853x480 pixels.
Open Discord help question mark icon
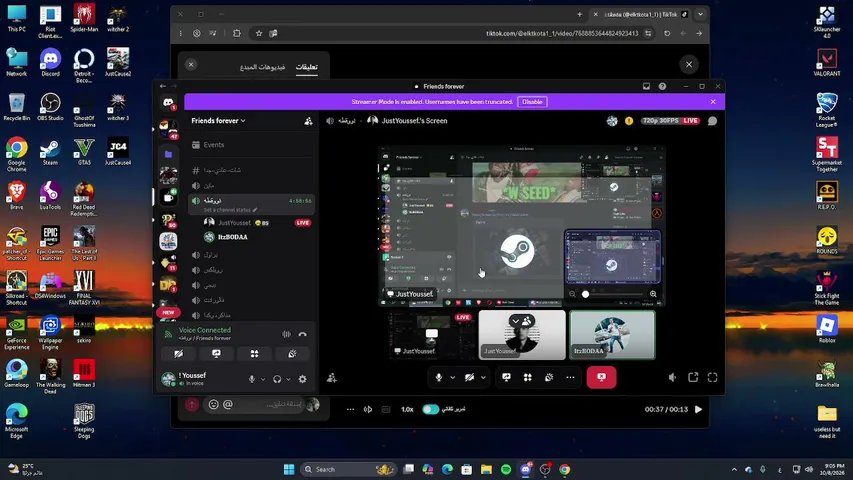coord(662,86)
